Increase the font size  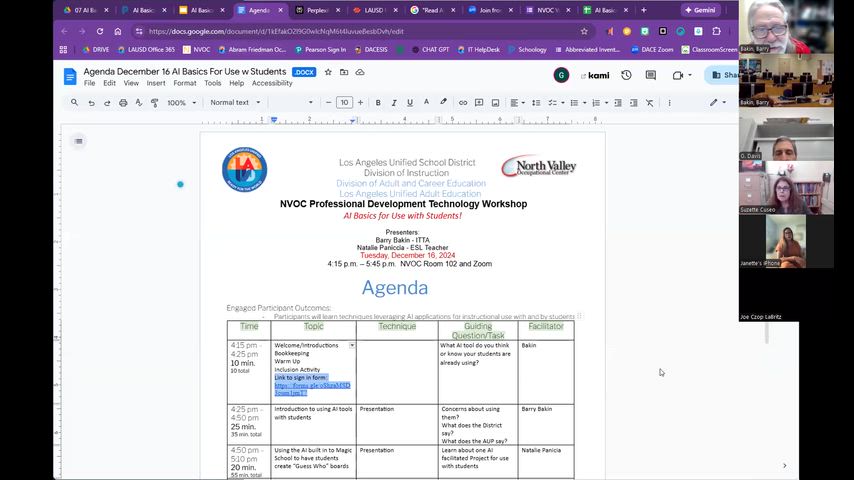click(361, 102)
